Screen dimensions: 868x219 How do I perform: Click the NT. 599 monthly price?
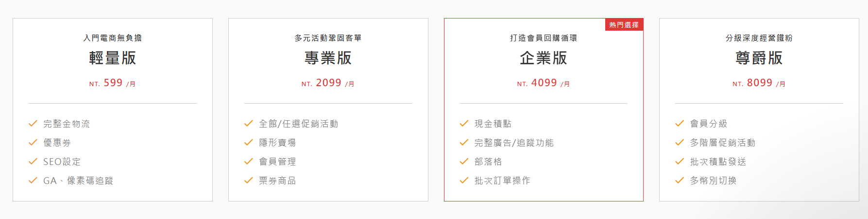click(x=112, y=83)
